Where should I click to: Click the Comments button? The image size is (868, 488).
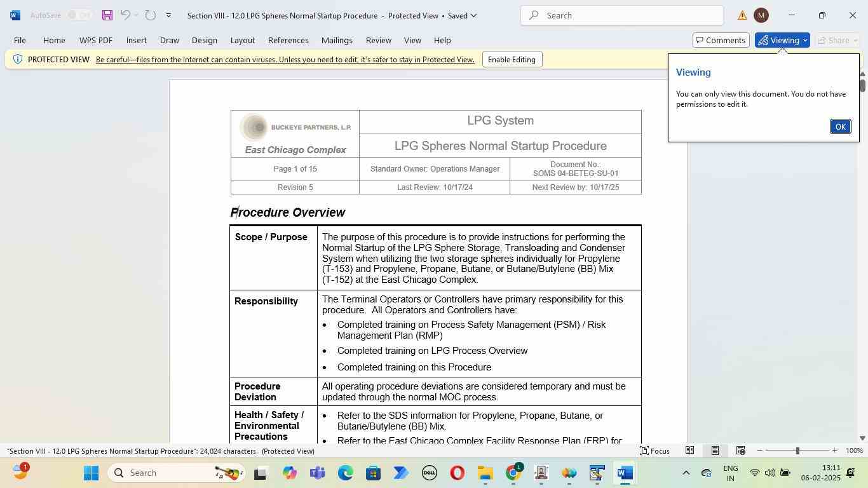pos(721,40)
